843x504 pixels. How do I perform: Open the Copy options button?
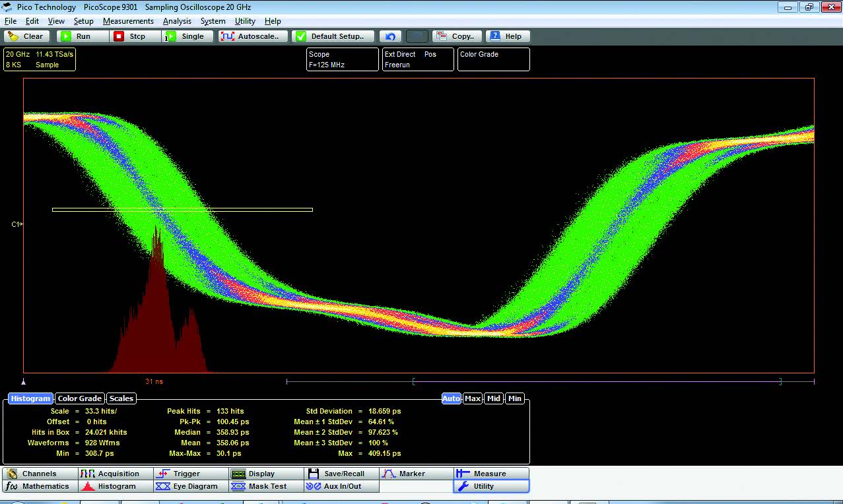point(456,36)
